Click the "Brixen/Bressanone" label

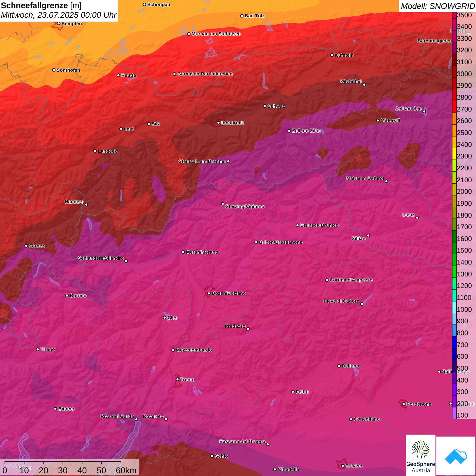(280, 242)
